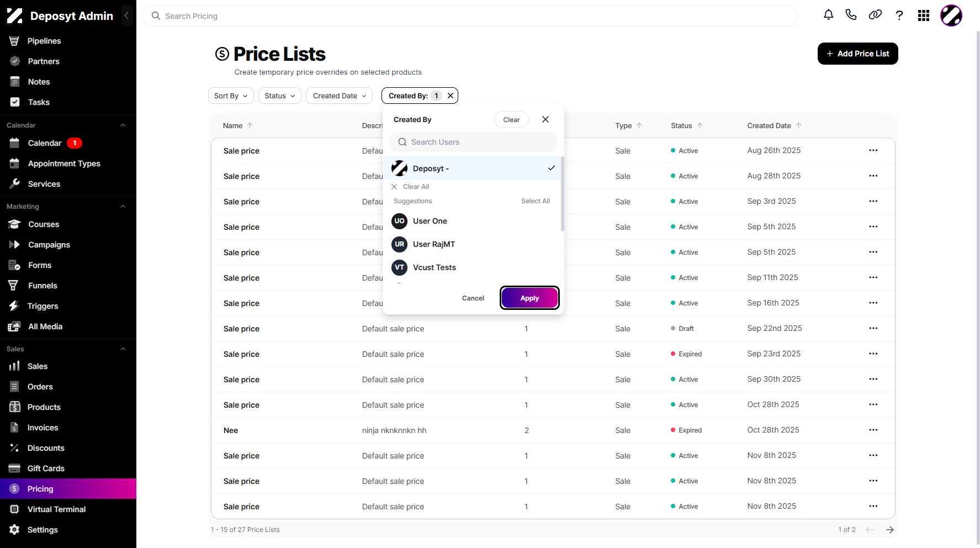Select User RajMT in suggestions

click(473, 244)
